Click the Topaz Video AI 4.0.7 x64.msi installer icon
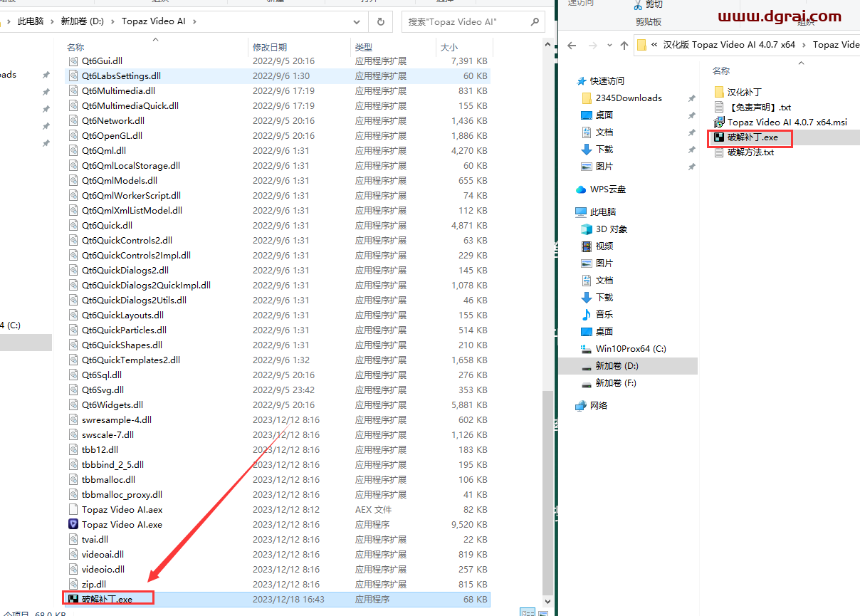This screenshot has height=616, width=860. [x=719, y=122]
